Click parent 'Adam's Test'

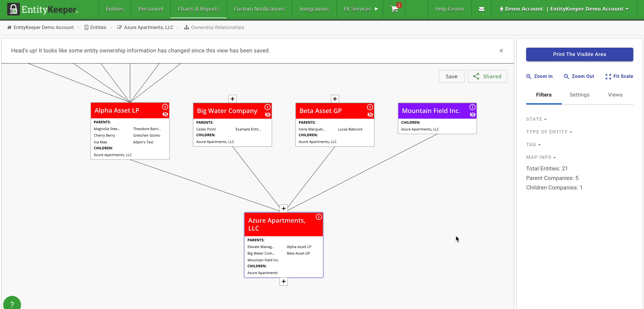[x=143, y=142]
